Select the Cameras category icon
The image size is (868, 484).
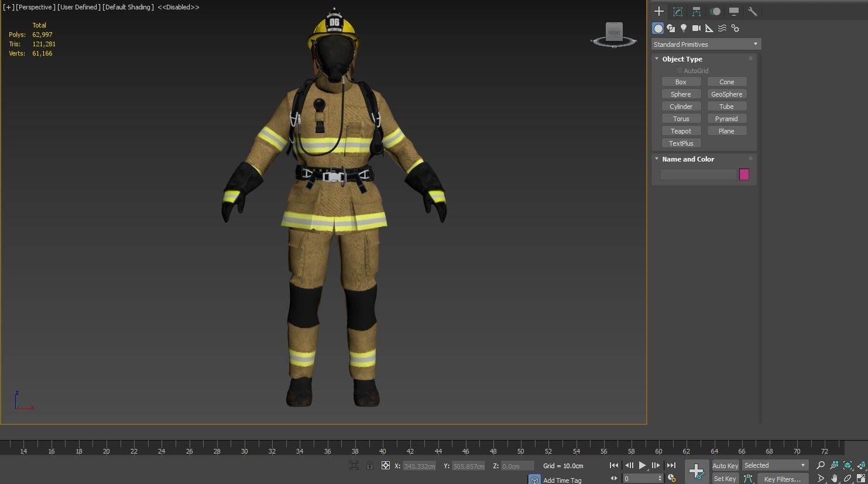click(697, 28)
